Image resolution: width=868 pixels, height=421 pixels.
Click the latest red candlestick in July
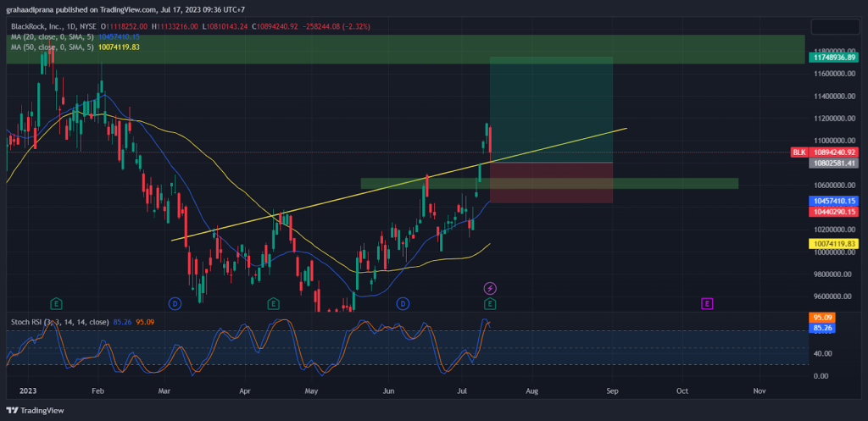pos(491,140)
